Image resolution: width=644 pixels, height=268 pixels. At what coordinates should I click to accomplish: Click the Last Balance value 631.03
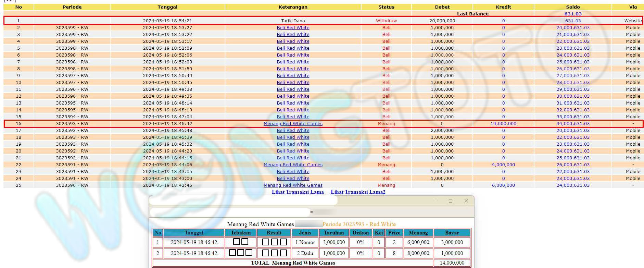tap(573, 14)
